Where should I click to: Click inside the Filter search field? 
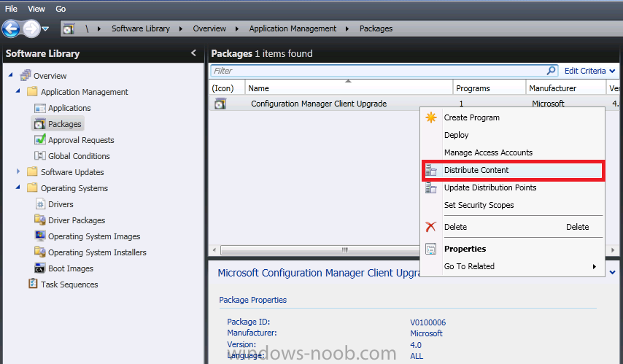[378, 71]
